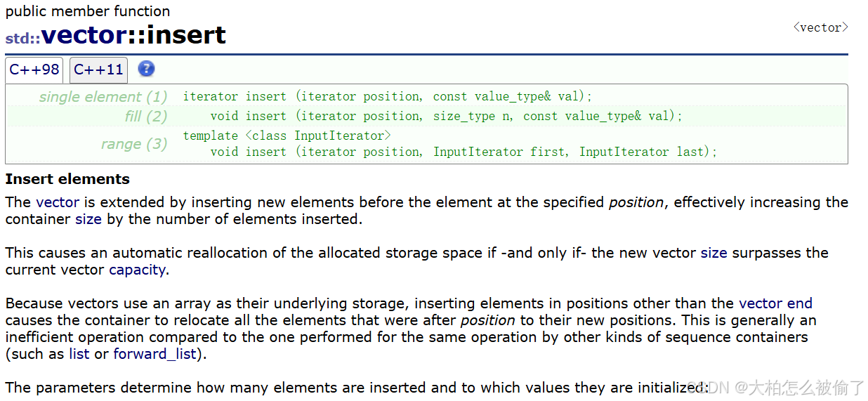
Task: Switch to the C++98 tab
Action: (x=34, y=70)
